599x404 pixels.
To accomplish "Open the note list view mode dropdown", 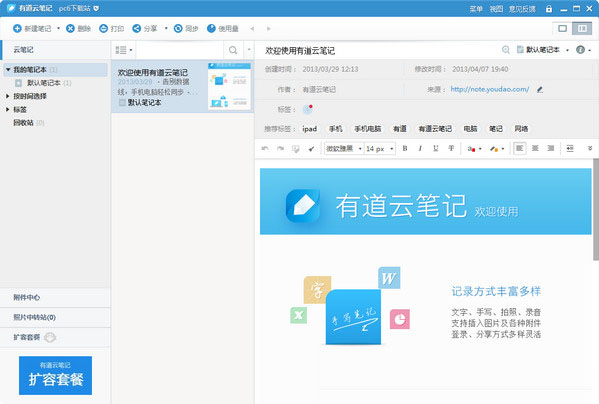I will click(124, 50).
